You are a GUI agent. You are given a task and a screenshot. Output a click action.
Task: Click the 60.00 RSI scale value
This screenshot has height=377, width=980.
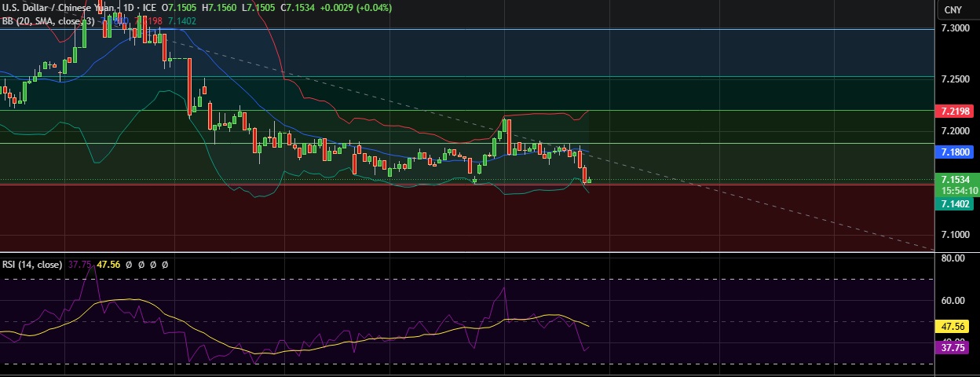click(954, 301)
